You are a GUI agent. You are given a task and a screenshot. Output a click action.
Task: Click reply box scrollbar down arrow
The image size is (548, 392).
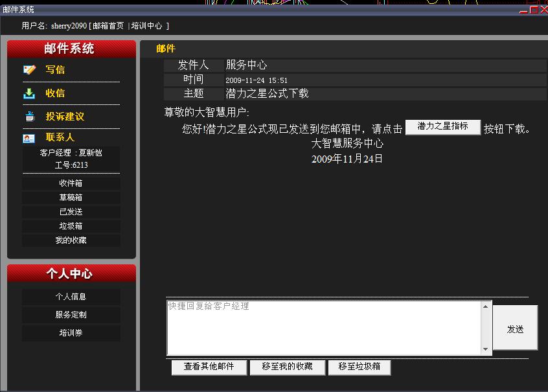(486, 349)
